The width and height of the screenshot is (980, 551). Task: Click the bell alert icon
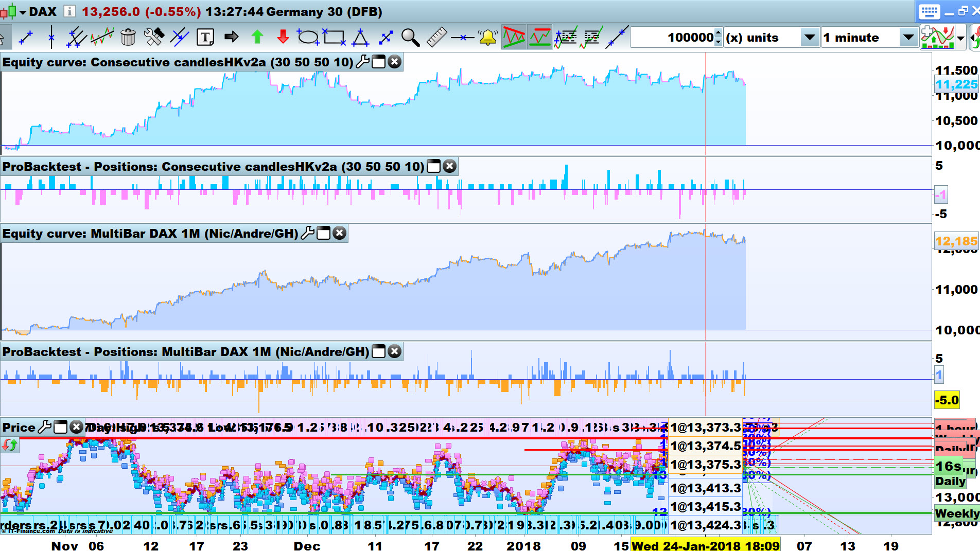click(x=487, y=38)
